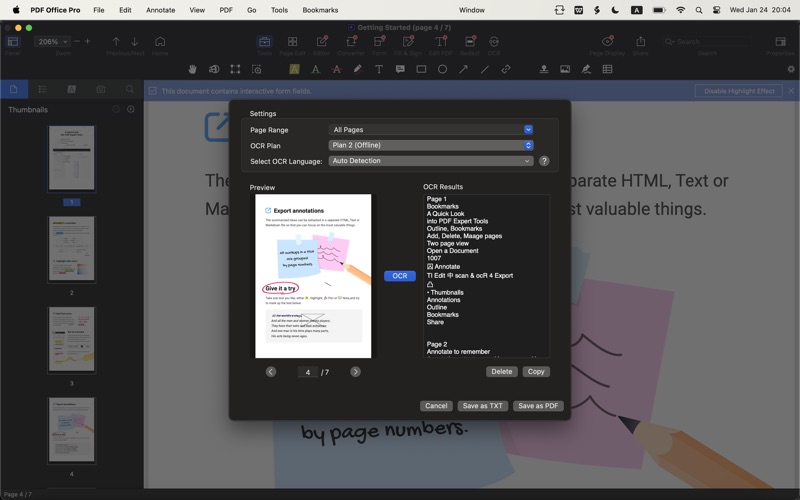
Task: Click the Share toolbar icon
Action: pos(640,42)
